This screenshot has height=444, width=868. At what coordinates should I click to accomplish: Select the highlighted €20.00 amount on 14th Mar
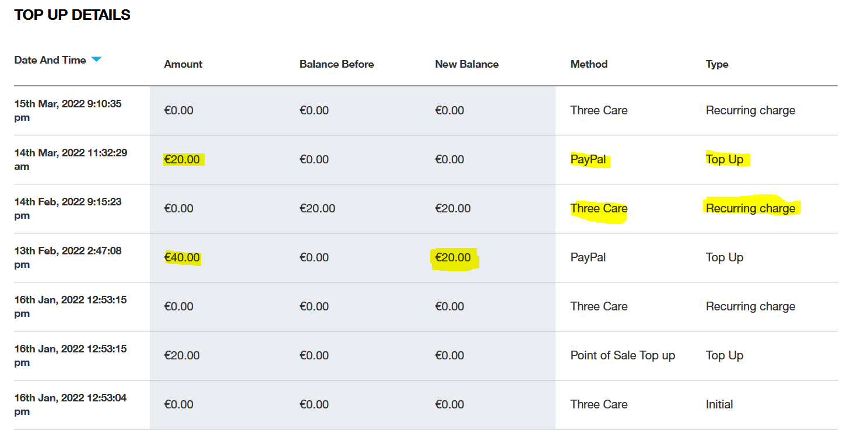click(182, 159)
